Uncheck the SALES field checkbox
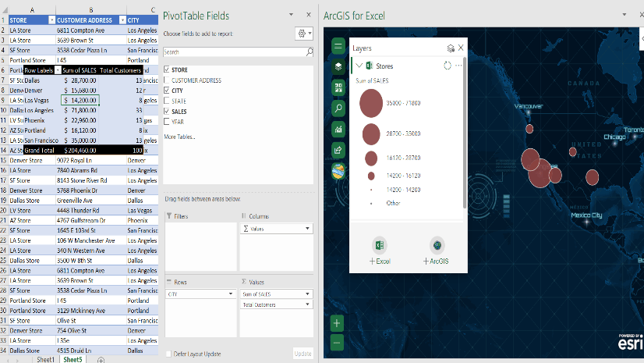Screen dimensions: 644x363 pyautogui.click(x=166, y=111)
